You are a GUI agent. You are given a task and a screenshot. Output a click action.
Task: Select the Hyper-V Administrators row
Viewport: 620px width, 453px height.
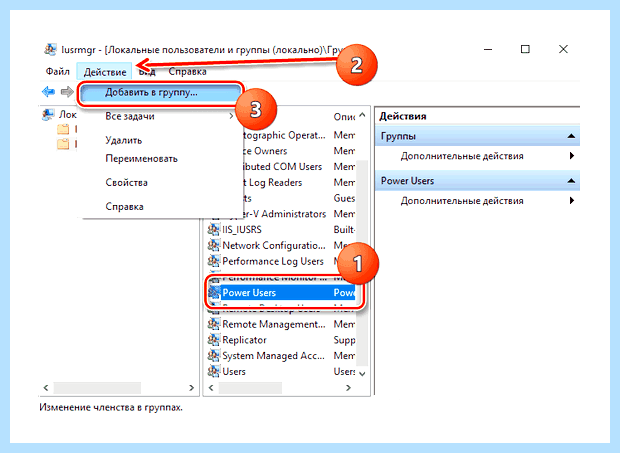[x=299, y=214]
